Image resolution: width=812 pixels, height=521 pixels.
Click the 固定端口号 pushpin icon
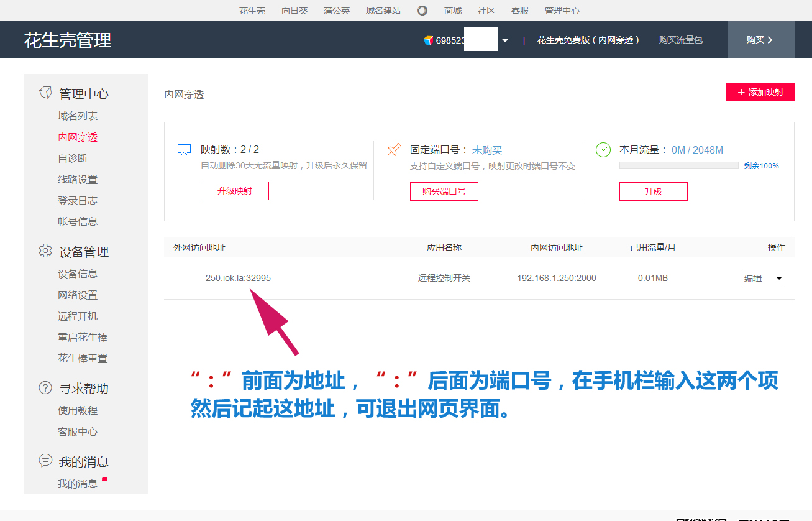(x=394, y=150)
